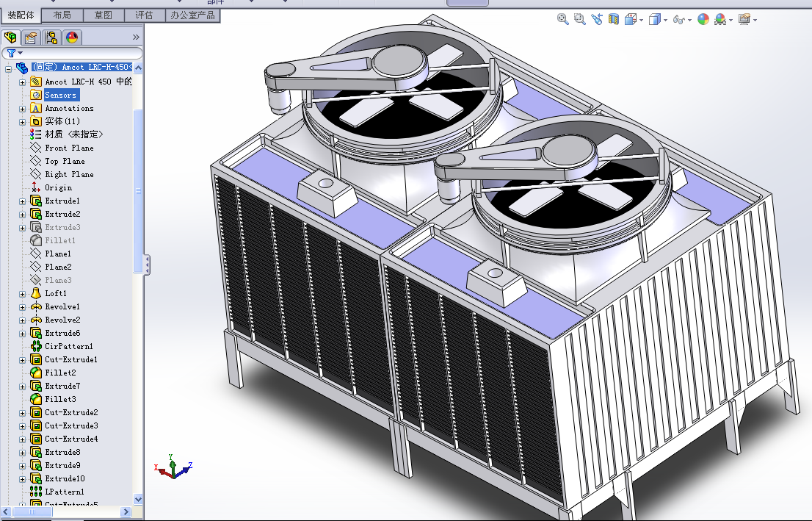Expand the Cut-Extrude1 feature node

22,360
